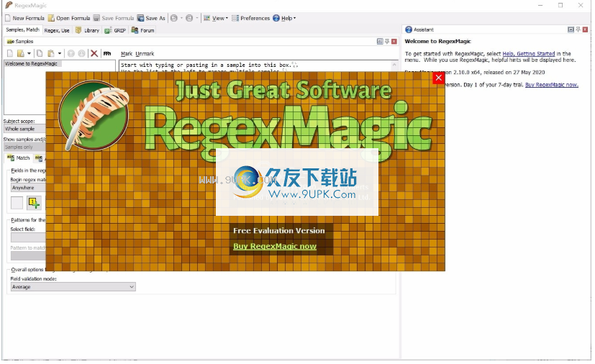Viewport: 595px width, 364px height.
Task: Click inside the sample text box
Action: tap(254, 65)
